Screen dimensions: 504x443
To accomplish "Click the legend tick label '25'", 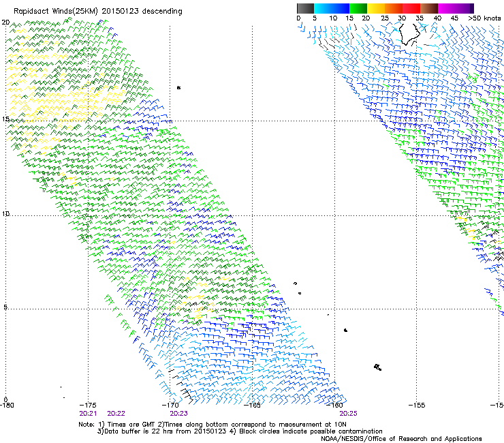I will [385, 18].
